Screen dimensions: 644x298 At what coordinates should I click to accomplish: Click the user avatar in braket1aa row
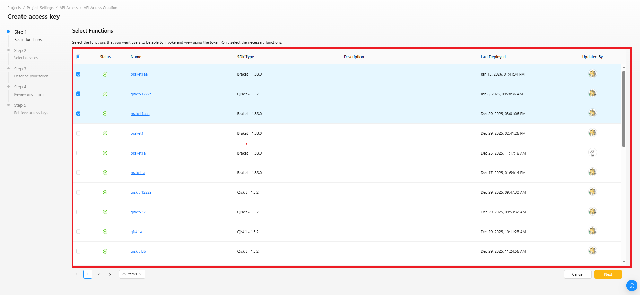click(592, 74)
